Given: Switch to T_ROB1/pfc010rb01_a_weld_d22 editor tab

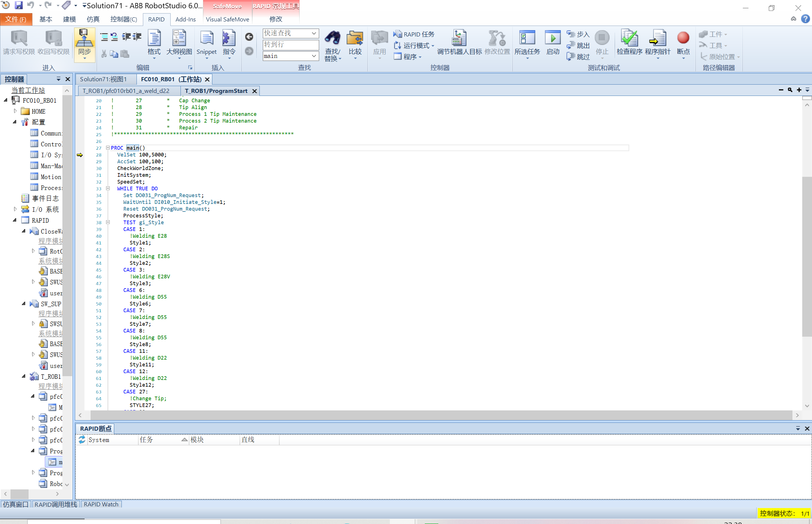Looking at the screenshot, I should pyautogui.click(x=126, y=91).
